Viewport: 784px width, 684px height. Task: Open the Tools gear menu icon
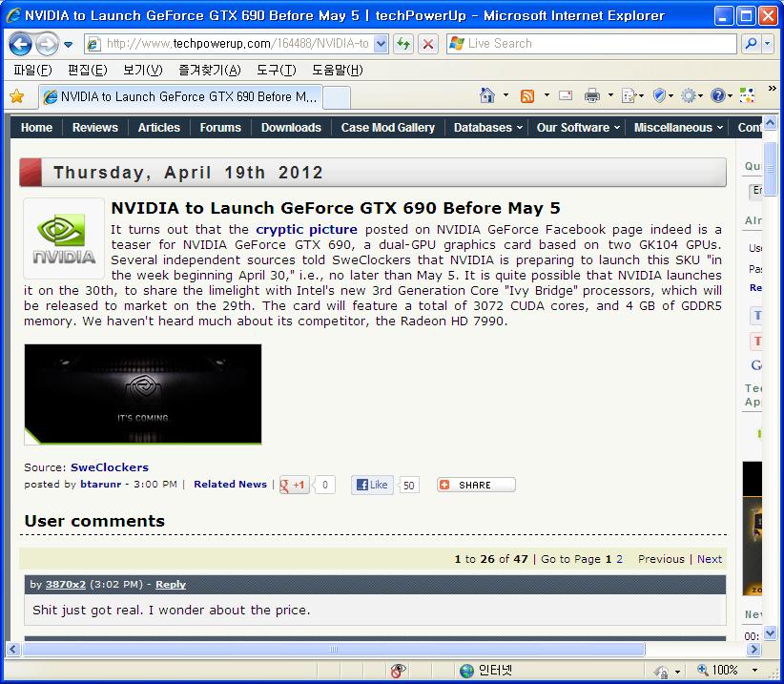pos(692,95)
